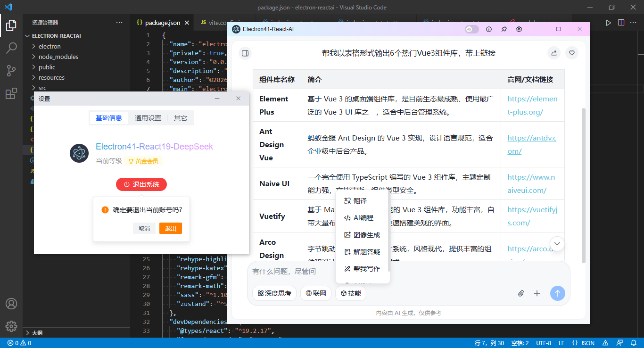
Task: Open the 技能 skills menu
Action: (x=351, y=293)
